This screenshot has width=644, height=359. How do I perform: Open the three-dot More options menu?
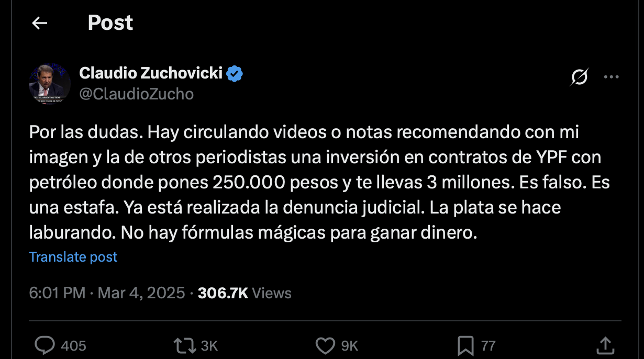[x=612, y=77]
